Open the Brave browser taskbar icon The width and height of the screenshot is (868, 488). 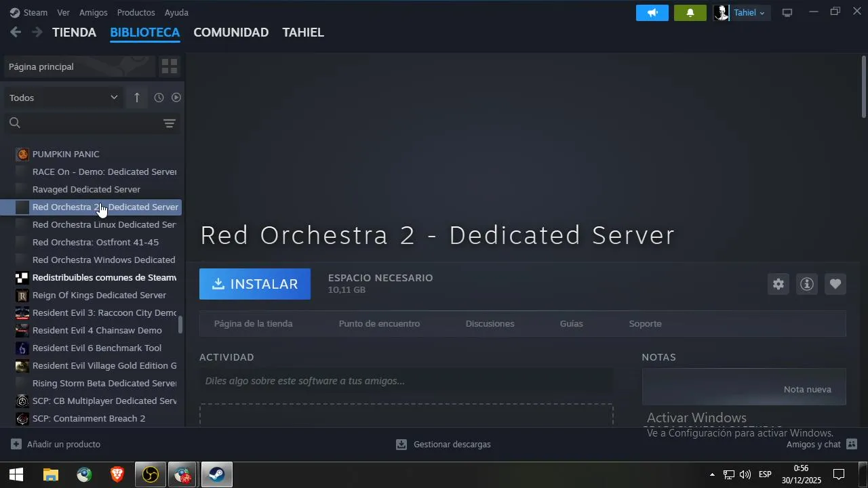click(x=117, y=474)
